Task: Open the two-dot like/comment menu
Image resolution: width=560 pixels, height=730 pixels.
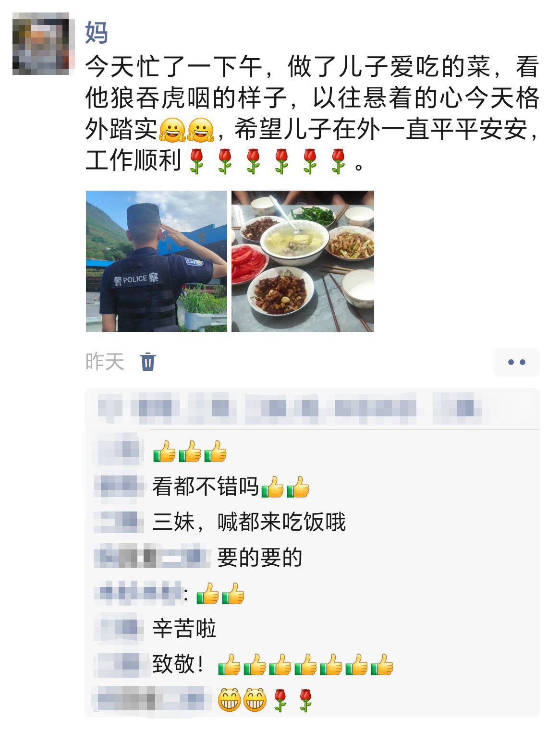Action: [516, 362]
